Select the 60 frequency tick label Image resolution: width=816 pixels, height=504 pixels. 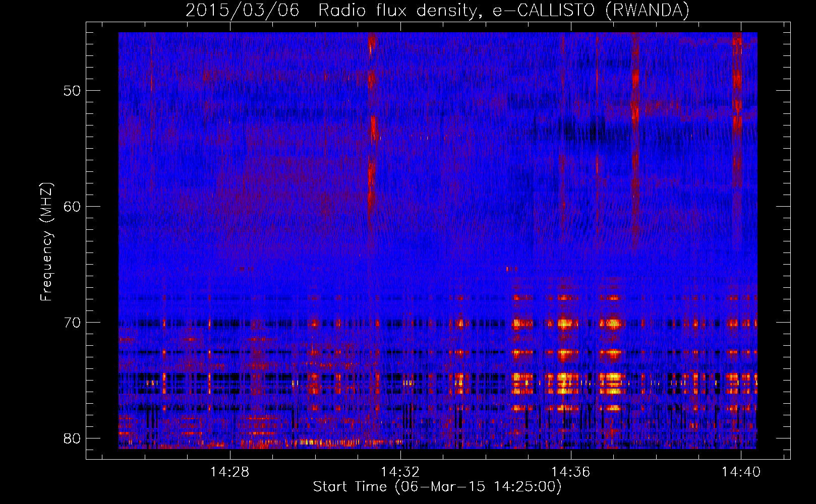pos(72,207)
